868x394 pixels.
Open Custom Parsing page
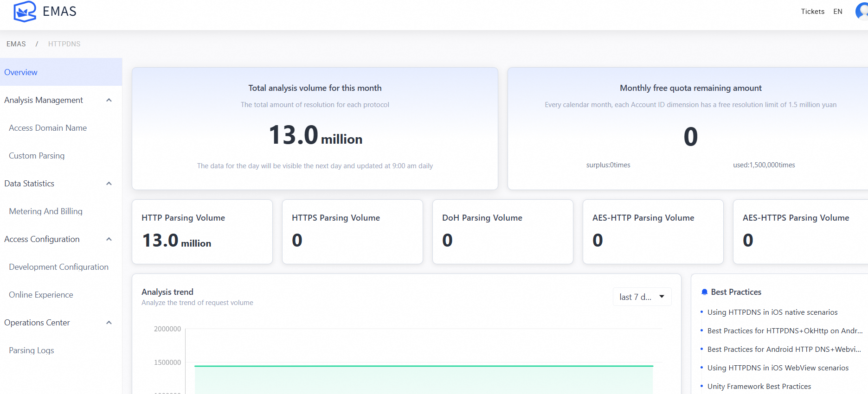click(x=37, y=156)
